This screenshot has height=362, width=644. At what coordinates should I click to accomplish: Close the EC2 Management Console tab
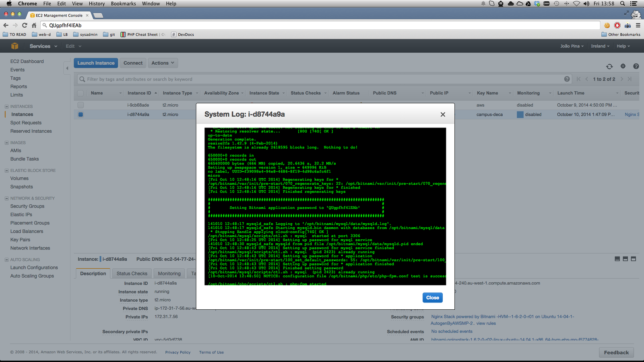(87, 15)
